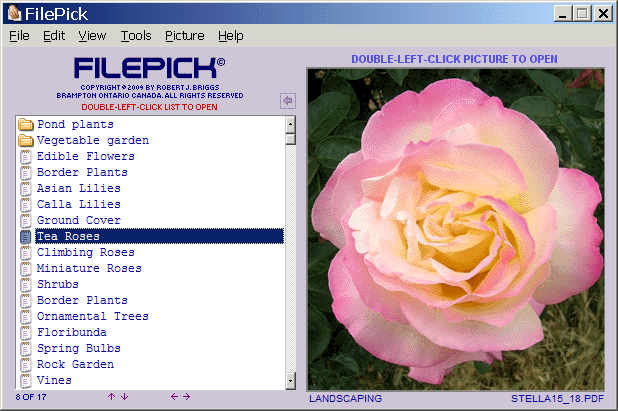Click the Rock Garden document icon
The image size is (618, 411).
pos(26,364)
